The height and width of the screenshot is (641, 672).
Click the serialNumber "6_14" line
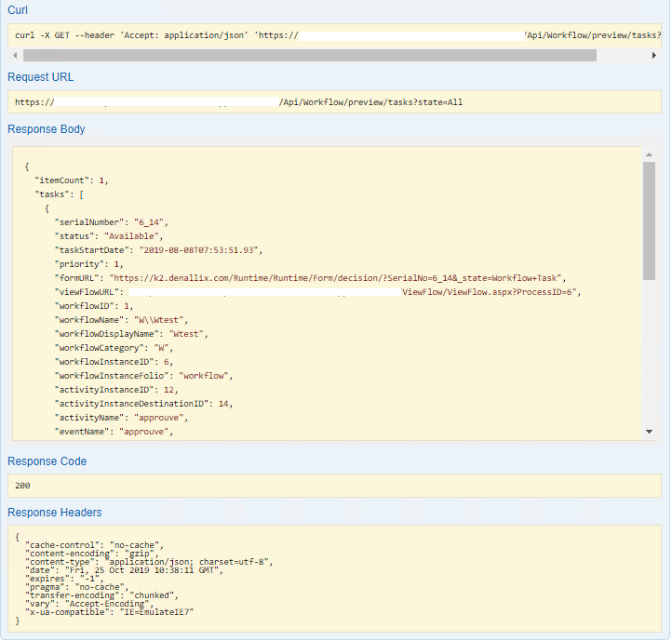pos(112,222)
